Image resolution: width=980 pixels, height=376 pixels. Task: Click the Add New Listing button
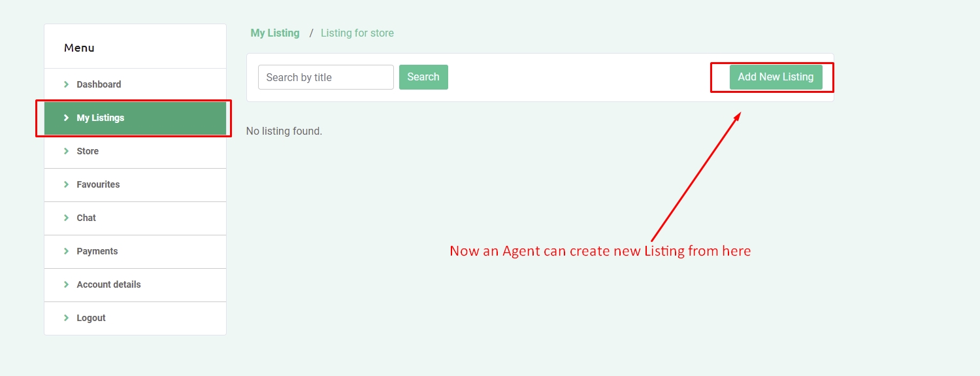(776, 77)
